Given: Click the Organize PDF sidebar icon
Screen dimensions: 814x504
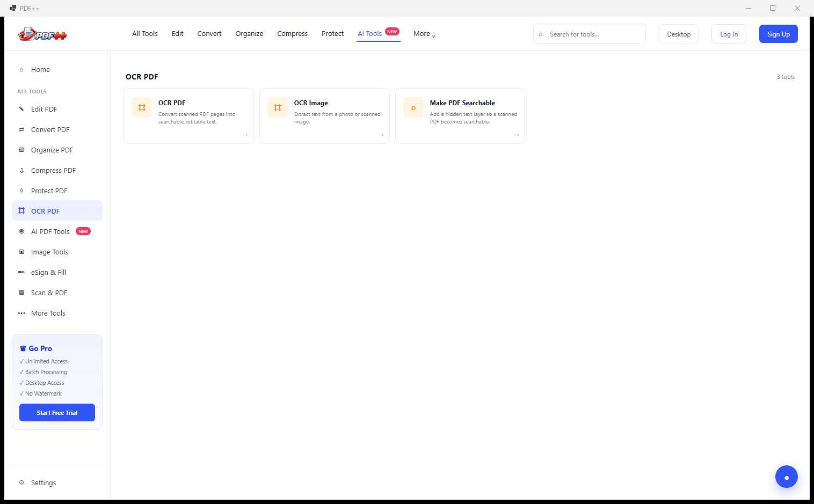Looking at the screenshot, I should coord(21,150).
